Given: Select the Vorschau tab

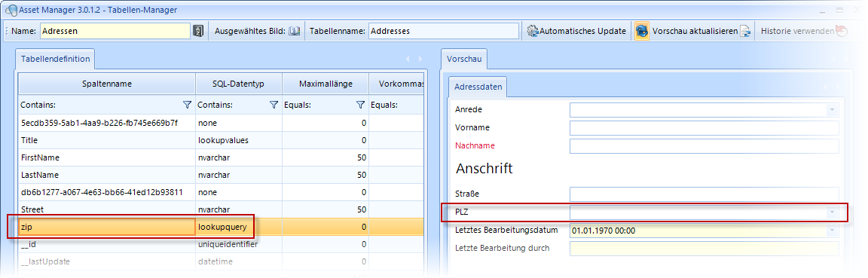Looking at the screenshot, I should tap(464, 59).
